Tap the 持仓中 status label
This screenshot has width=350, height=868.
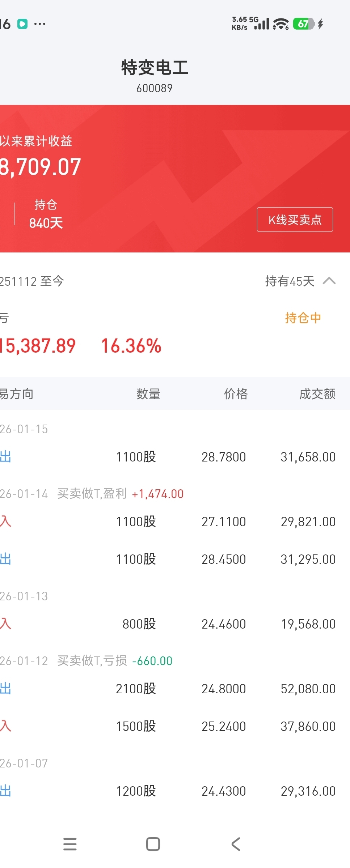click(303, 318)
